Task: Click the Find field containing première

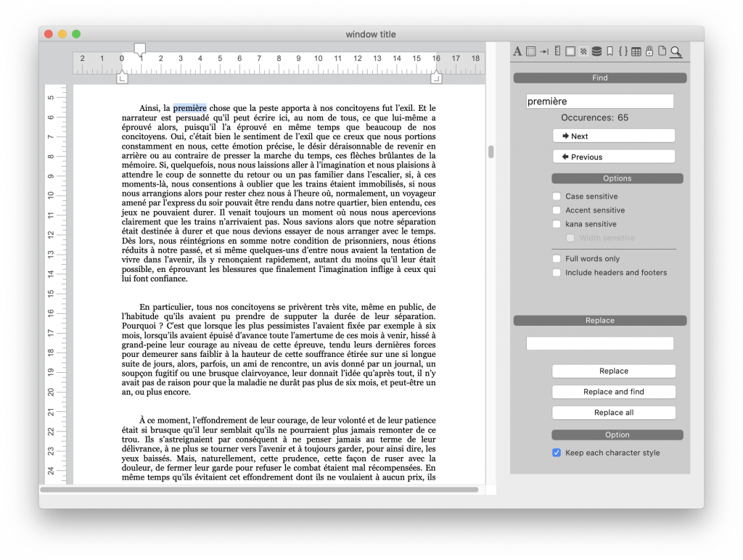Action: pos(600,102)
